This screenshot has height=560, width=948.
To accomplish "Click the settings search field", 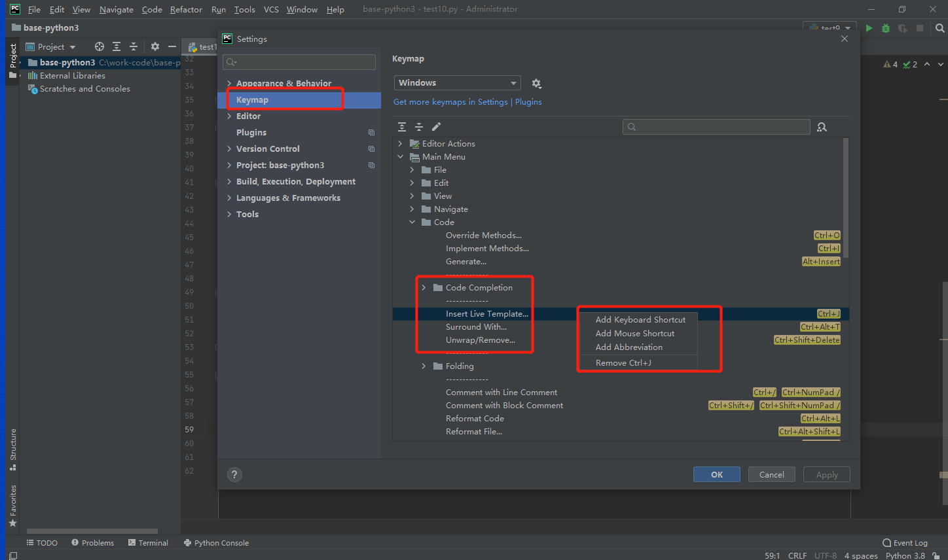I will (x=299, y=62).
